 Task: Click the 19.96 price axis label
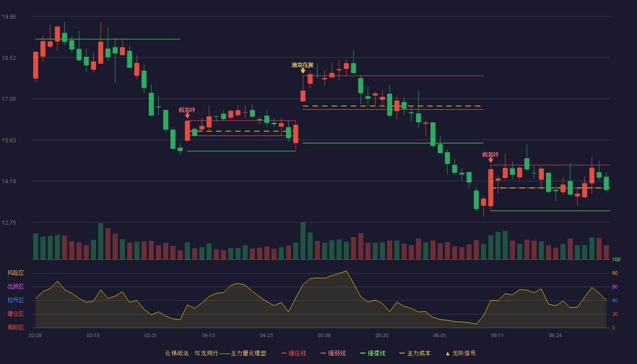pyautogui.click(x=9, y=17)
